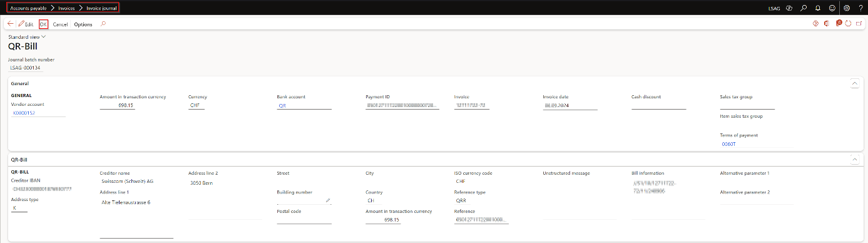The image size is (868, 243).
Task: Open the global search magnifier icon
Action: pos(804,8)
